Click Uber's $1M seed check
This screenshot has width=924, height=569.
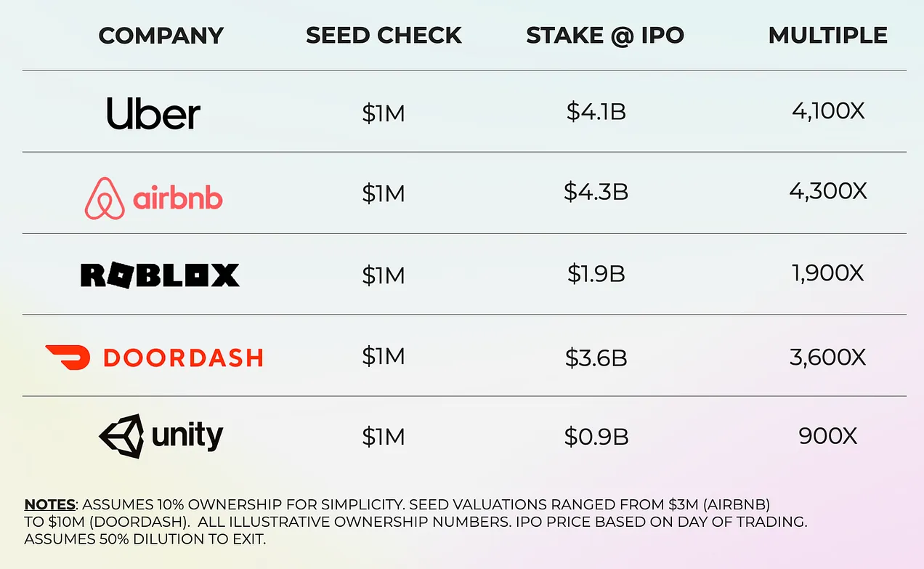[x=384, y=113]
